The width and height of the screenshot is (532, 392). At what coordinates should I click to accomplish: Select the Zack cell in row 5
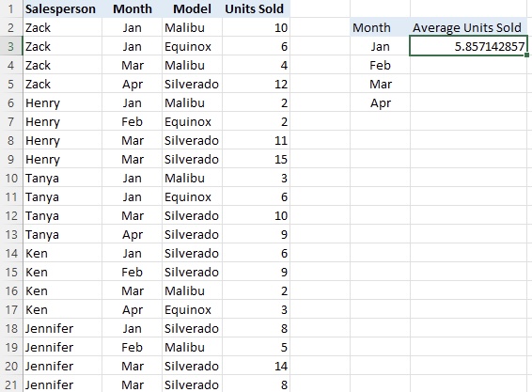pos(62,84)
